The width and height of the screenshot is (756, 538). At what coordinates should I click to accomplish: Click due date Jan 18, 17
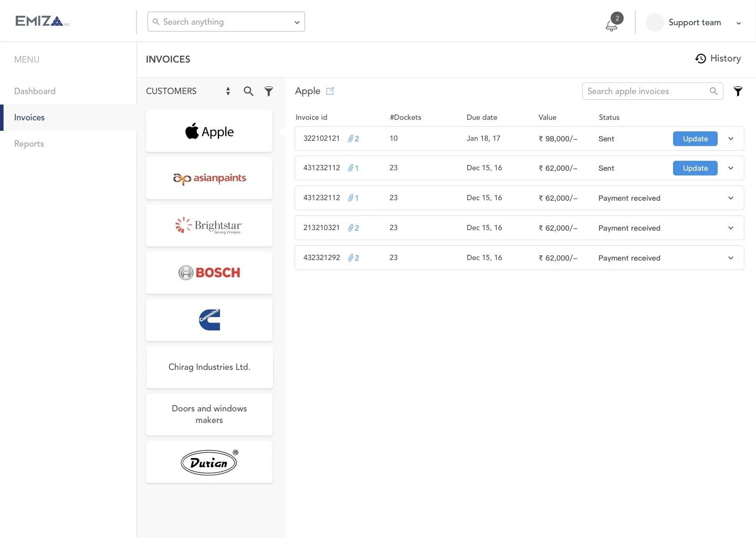point(484,138)
